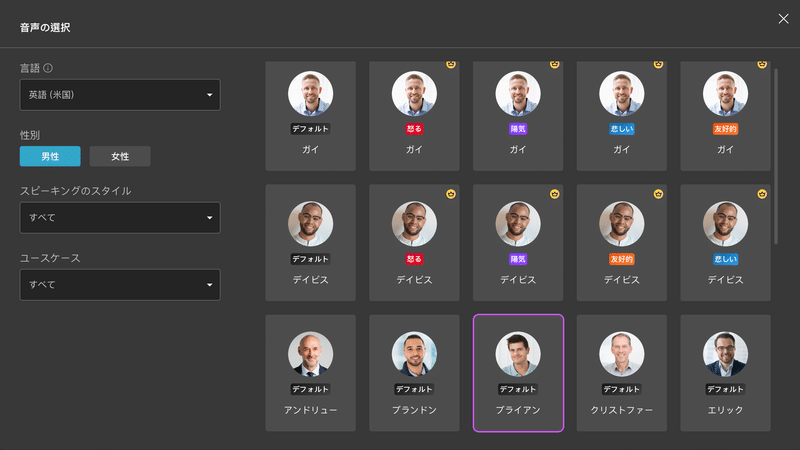Click the avatar photo of ブランドン
800x450 pixels.
pyautogui.click(x=414, y=354)
